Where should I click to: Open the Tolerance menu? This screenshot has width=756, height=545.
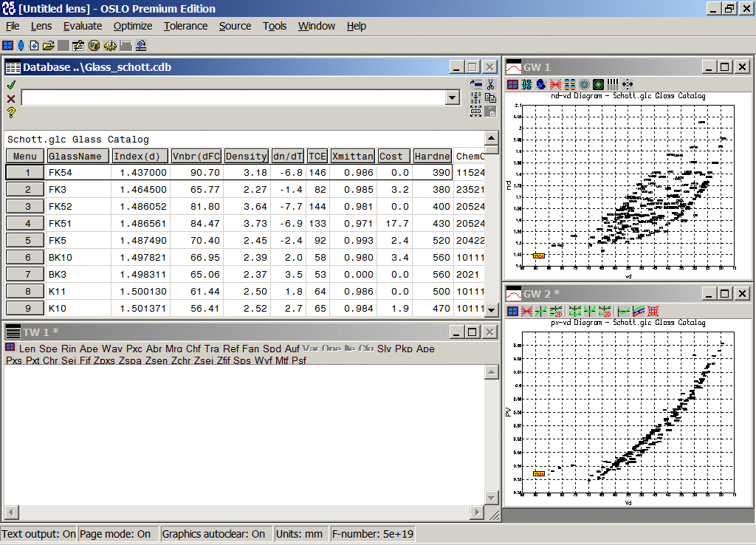[185, 26]
